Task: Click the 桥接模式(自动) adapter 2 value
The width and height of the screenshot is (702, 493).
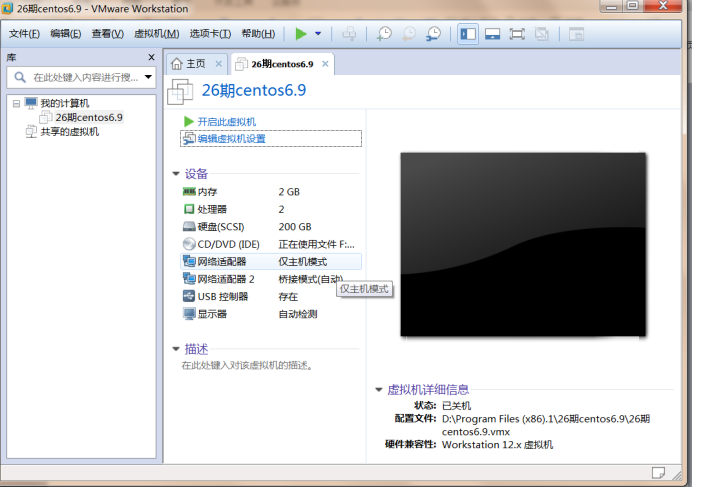Action: [310, 279]
